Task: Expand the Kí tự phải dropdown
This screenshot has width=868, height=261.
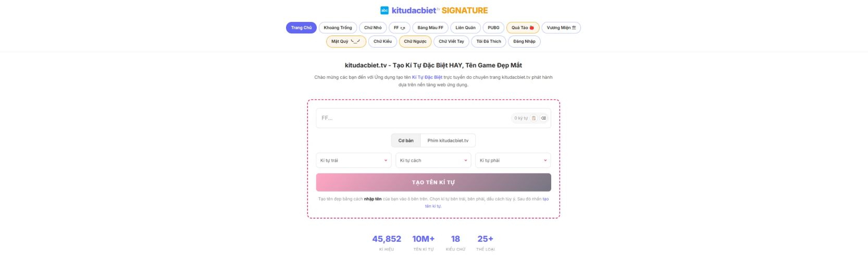Action: [x=513, y=160]
